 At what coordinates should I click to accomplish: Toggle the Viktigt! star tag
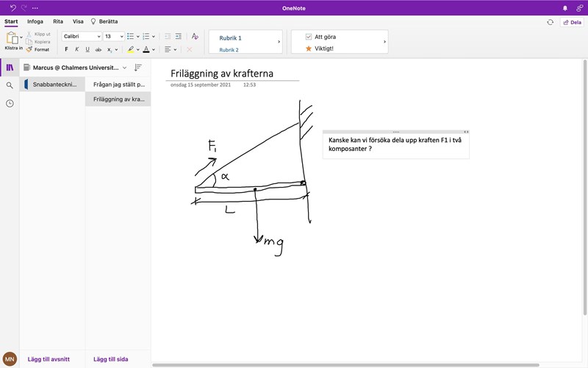pyautogui.click(x=309, y=48)
